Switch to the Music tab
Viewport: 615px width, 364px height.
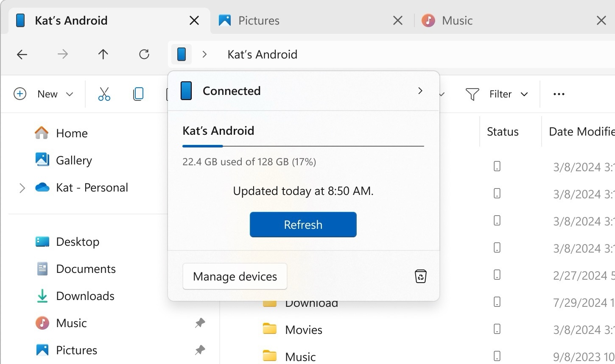[457, 20]
